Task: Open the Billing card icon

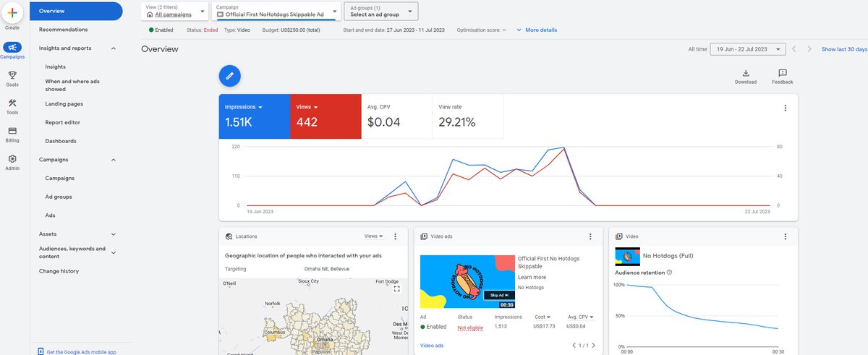Action: pos(12,131)
